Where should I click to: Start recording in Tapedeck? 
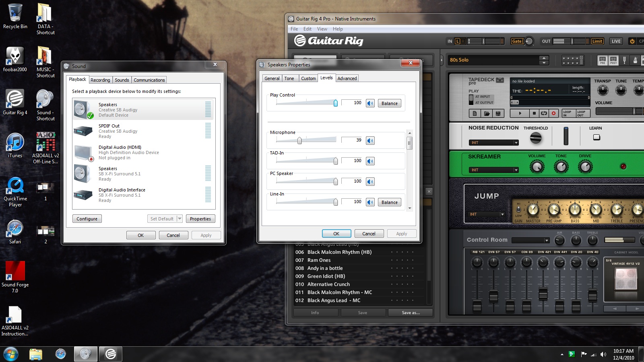(x=553, y=113)
